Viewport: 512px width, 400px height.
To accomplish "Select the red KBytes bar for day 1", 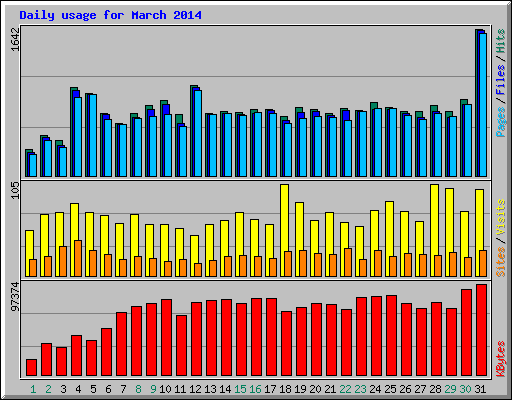I will [x=31, y=367].
